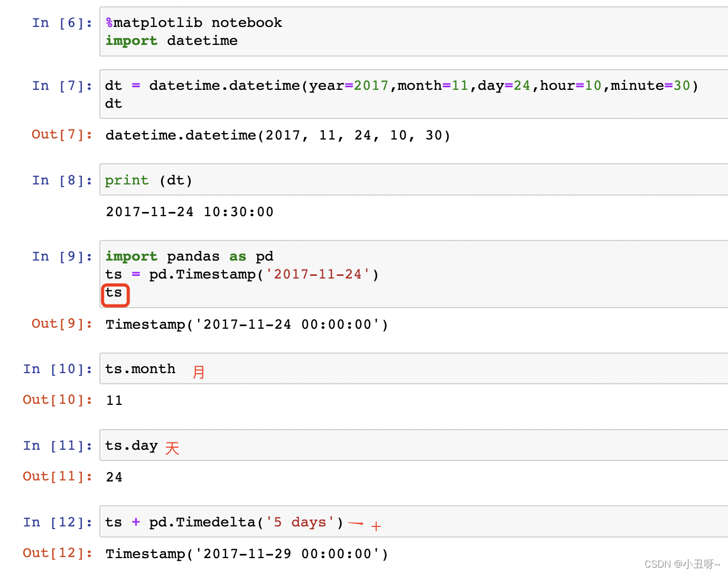Select the import pandas as pd cell

click(414, 274)
